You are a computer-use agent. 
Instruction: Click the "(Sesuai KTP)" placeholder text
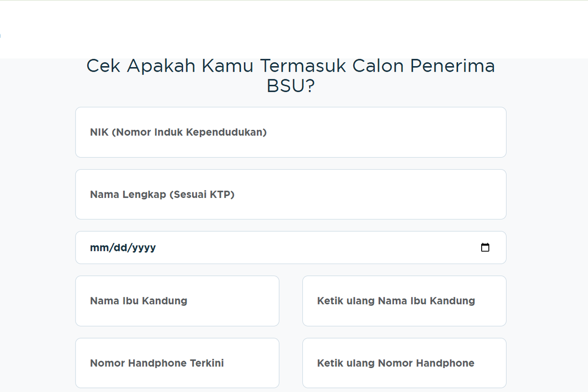[x=202, y=195]
